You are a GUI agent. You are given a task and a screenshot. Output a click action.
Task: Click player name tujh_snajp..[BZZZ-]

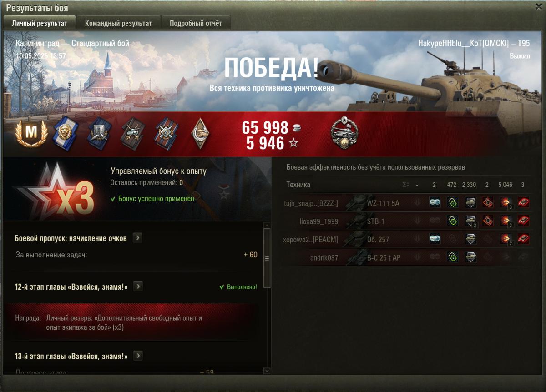tap(311, 203)
